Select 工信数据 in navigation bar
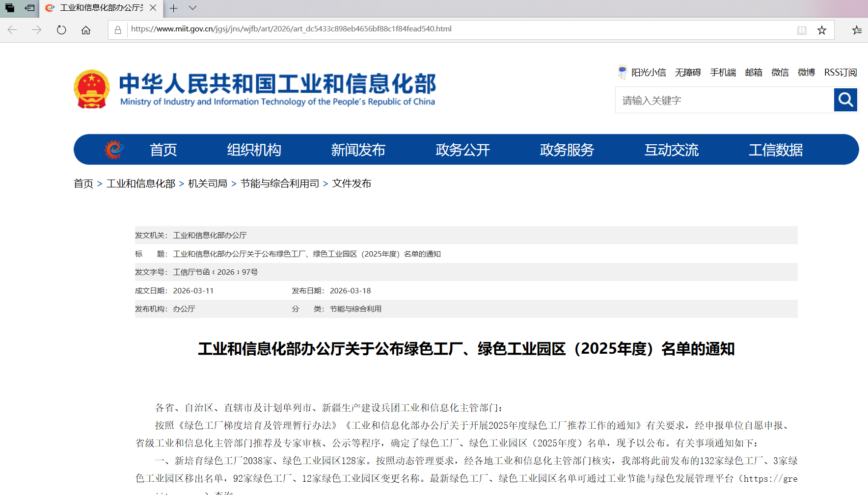Screen dimensions: 868x495 [x=775, y=150]
